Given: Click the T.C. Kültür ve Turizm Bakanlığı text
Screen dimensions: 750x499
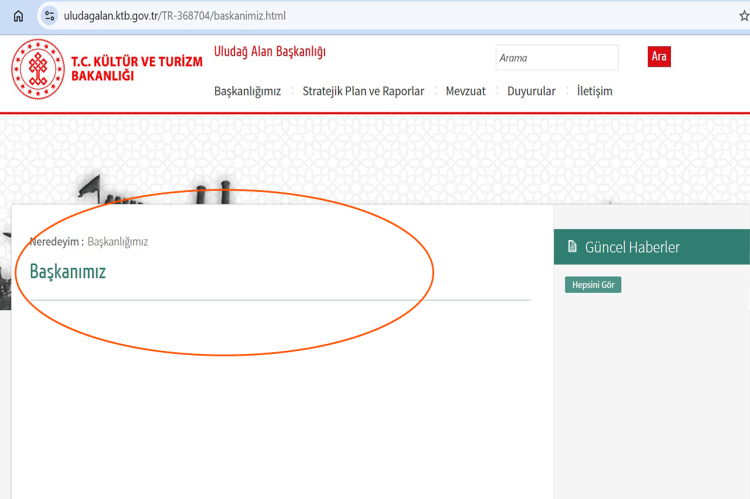Looking at the screenshot, I should click(x=136, y=69).
